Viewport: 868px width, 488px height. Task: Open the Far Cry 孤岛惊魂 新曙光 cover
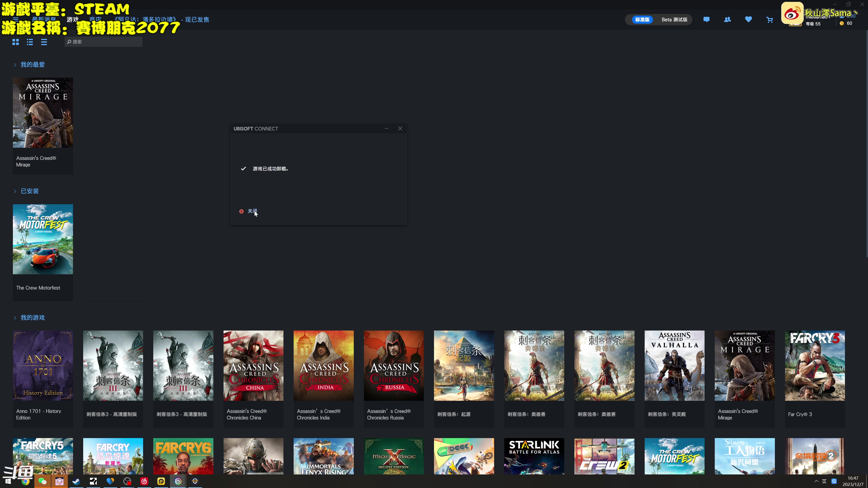(x=113, y=456)
